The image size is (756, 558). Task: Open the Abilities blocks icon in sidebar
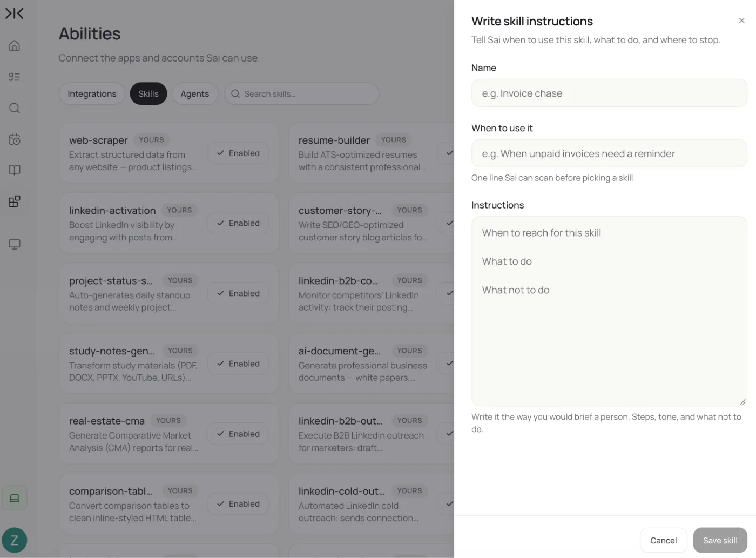tap(15, 201)
